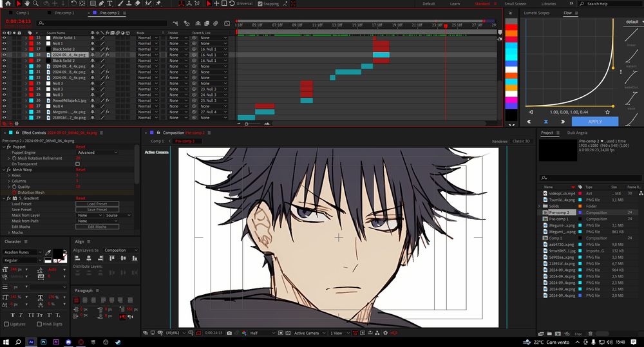The width and height of the screenshot is (644, 347).
Task: Select the Rectangle shape tool
Action: tap(93, 3)
